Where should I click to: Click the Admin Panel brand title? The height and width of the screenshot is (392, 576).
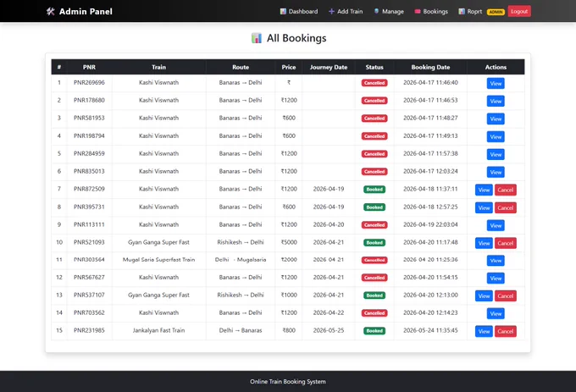(86, 11)
